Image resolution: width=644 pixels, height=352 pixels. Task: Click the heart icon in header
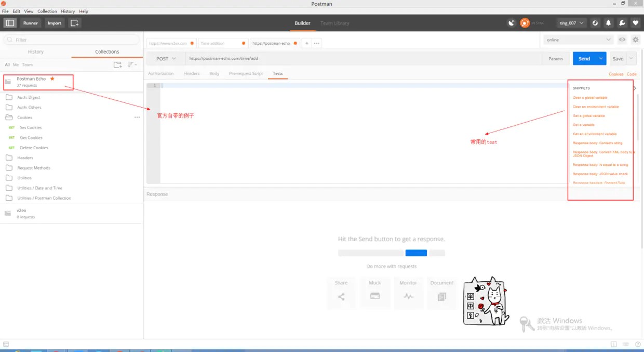point(635,23)
